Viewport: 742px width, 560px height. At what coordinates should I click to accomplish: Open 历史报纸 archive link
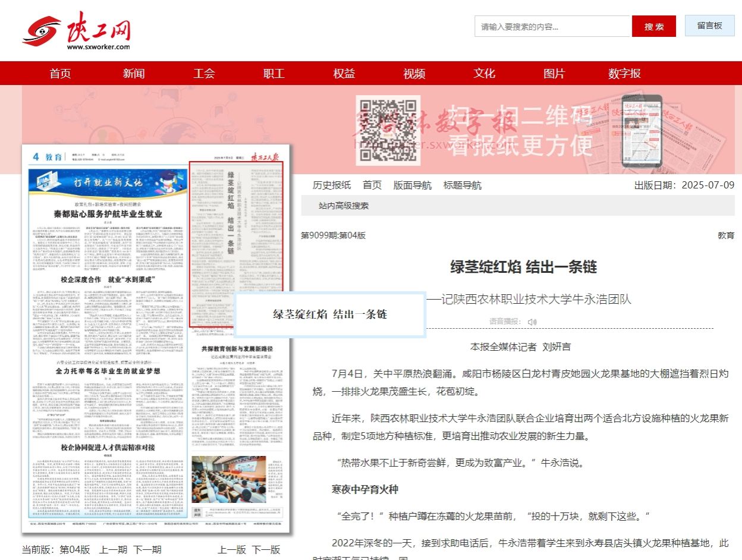(x=332, y=185)
